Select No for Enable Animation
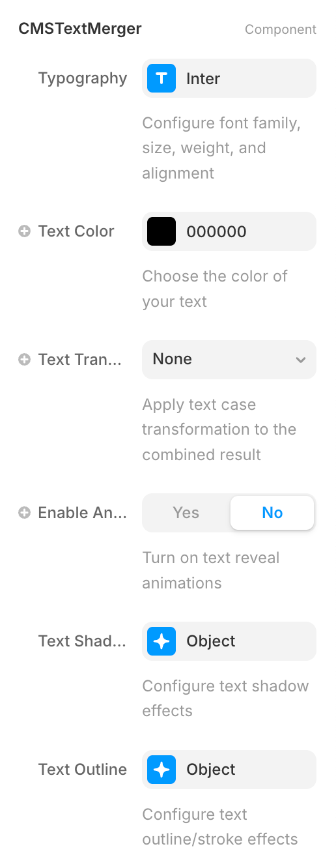 pyautogui.click(x=272, y=513)
